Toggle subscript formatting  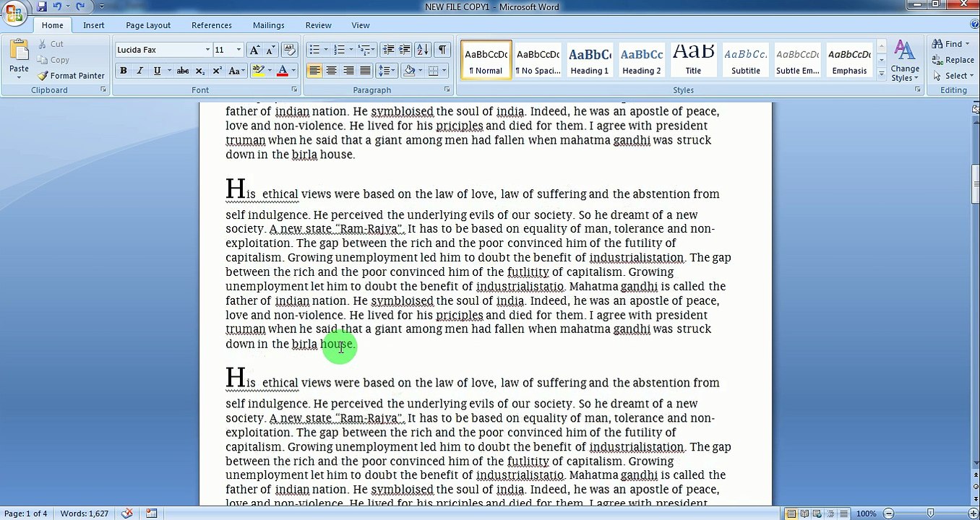(x=200, y=71)
